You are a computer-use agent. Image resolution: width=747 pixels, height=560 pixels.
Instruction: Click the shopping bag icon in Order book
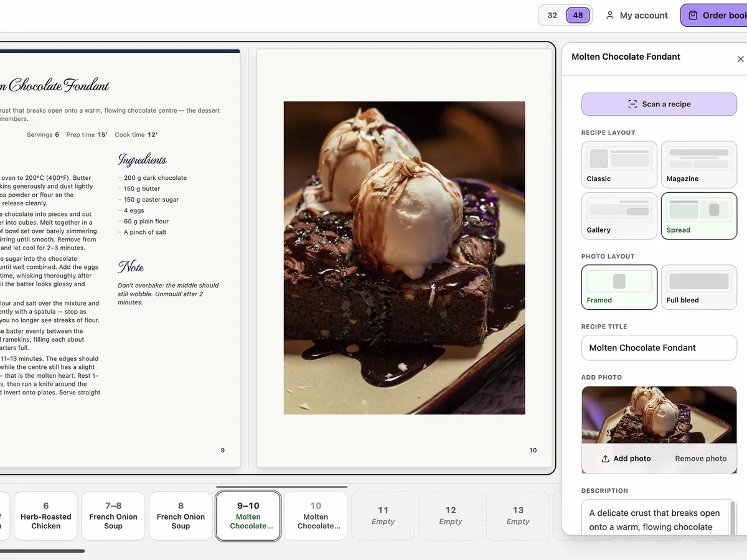pyautogui.click(x=693, y=16)
